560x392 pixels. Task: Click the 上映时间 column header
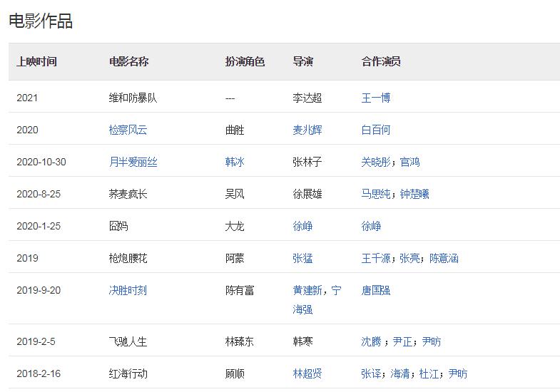tap(37, 61)
